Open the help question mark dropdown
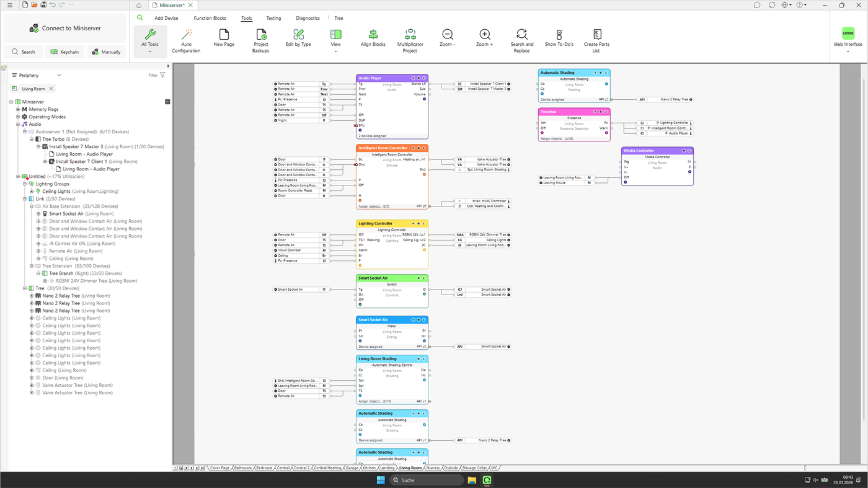This screenshot has height=488, width=868. [802, 5]
